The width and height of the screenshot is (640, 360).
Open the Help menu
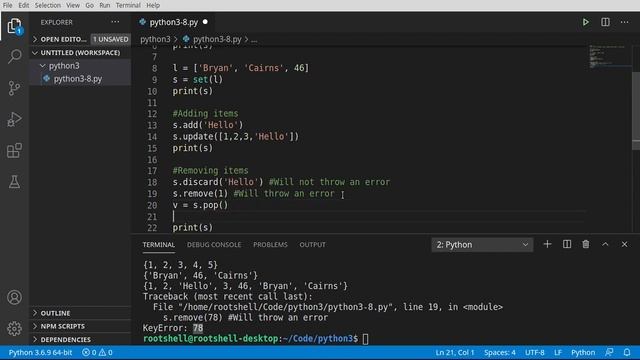pos(153,5)
